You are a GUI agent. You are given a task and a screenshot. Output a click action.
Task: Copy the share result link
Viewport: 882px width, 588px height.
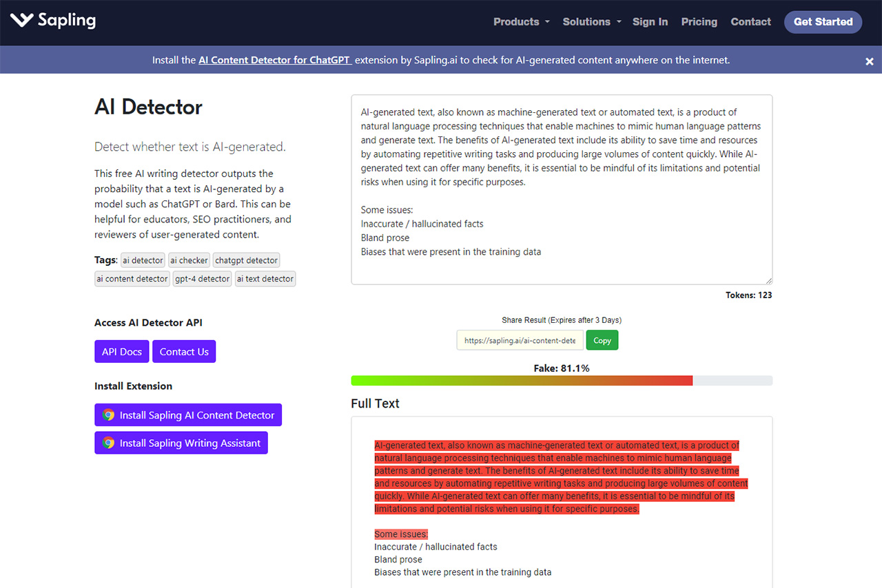602,340
